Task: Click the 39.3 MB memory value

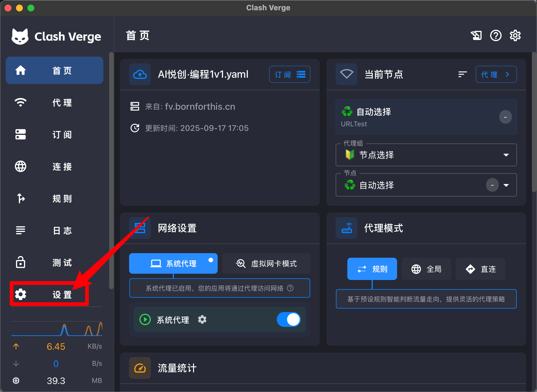Action: (x=56, y=381)
